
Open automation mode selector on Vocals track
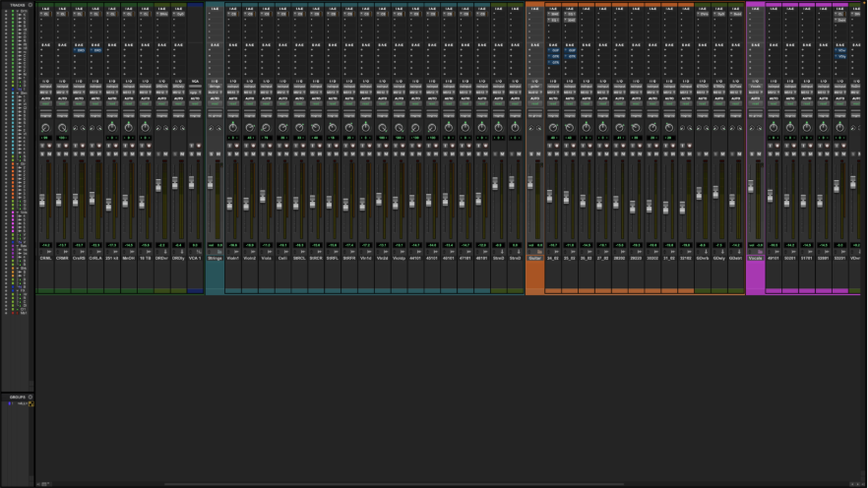pos(755,103)
